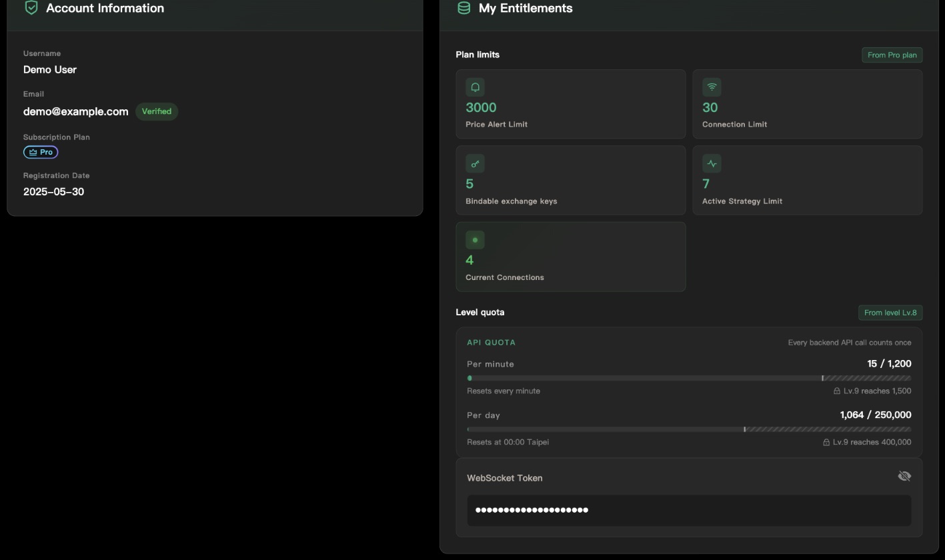Click the green dot icon for Current Connections
This screenshot has height=560, width=945.
pyautogui.click(x=475, y=240)
